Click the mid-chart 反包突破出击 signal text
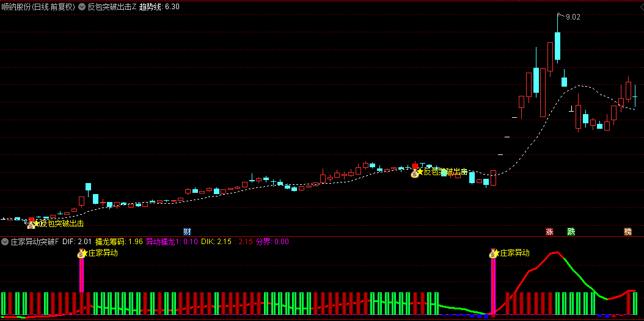The image size is (644, 321). point(445,171)
